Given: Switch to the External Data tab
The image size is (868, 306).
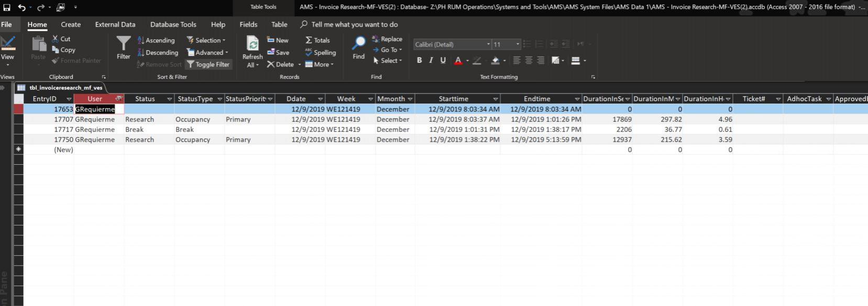Looking at the screenshot, I should pyautogui.click(x=115, y=25).
